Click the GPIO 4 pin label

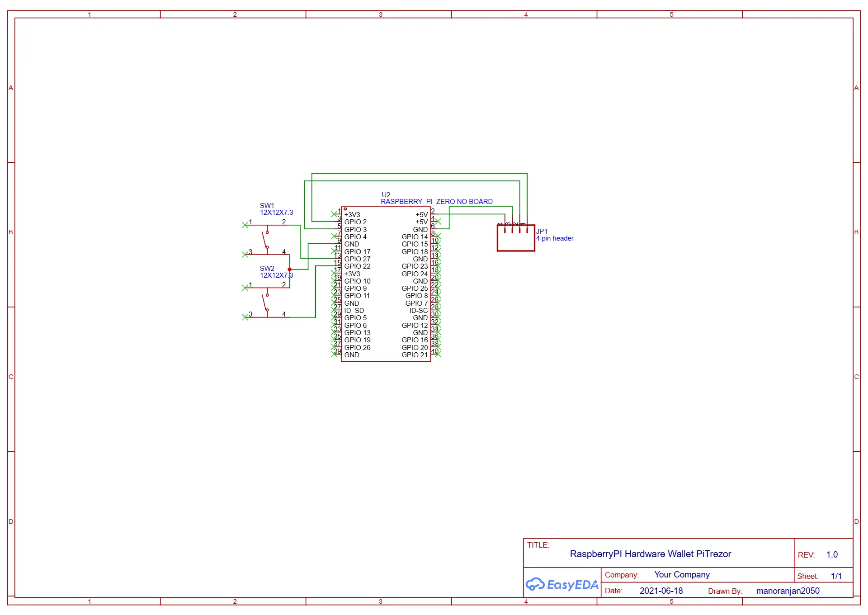(355, 237)
